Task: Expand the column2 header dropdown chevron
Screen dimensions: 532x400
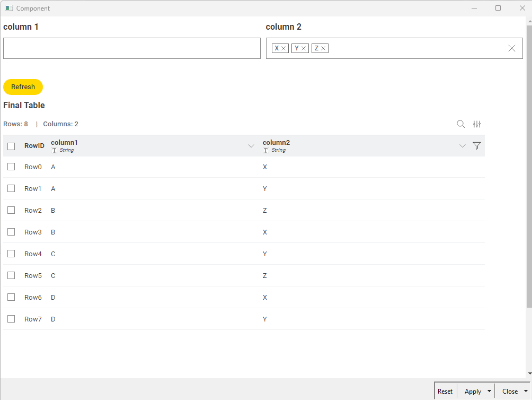Action: pyautogui.click(x=463, y=146)
